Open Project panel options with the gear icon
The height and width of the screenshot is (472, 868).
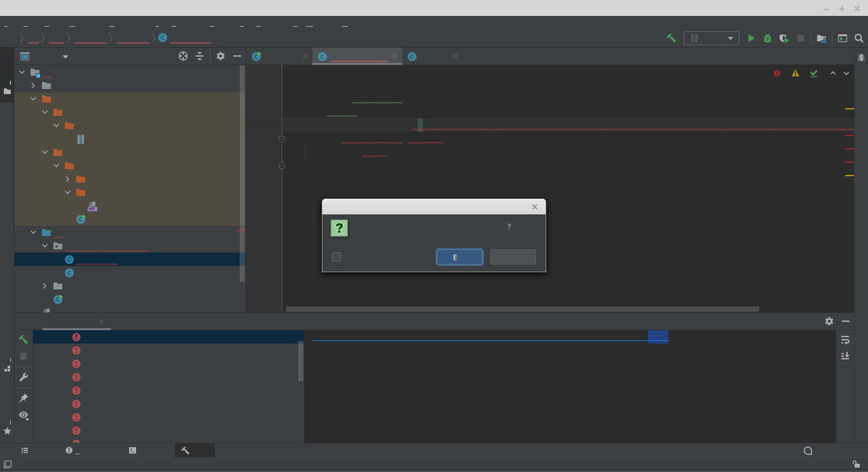click(x=221, y=56)
